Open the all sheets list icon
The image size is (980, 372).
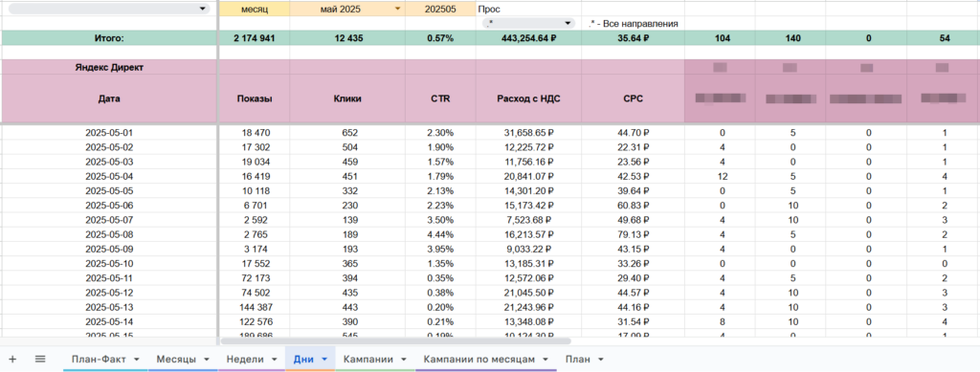point(40,359)
